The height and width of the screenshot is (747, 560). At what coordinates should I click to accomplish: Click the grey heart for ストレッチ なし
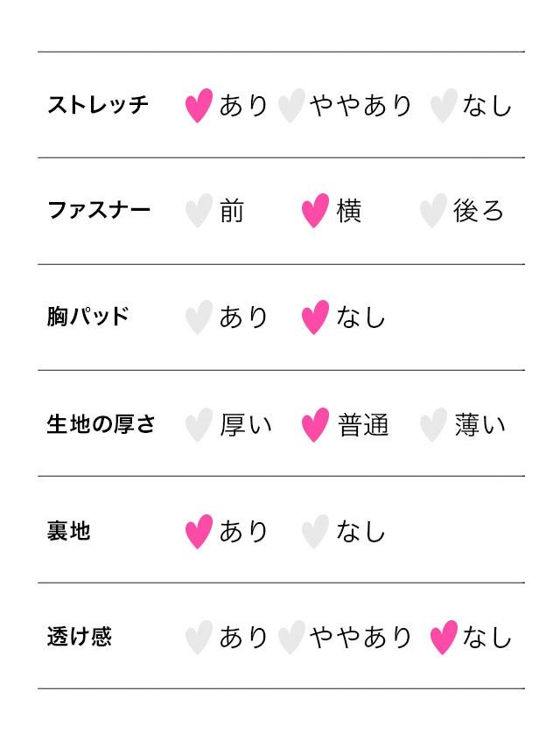pos(444,106)
